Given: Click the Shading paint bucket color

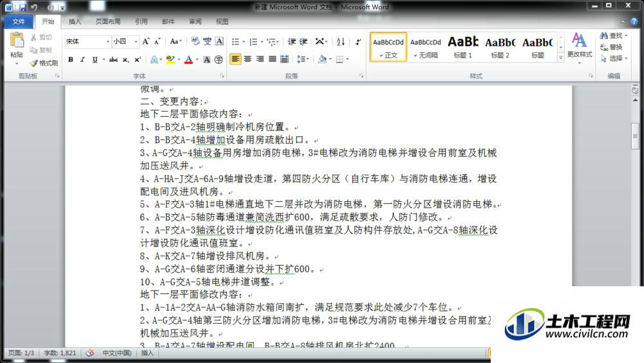Looking at the screenshot, I should point(323,59).
